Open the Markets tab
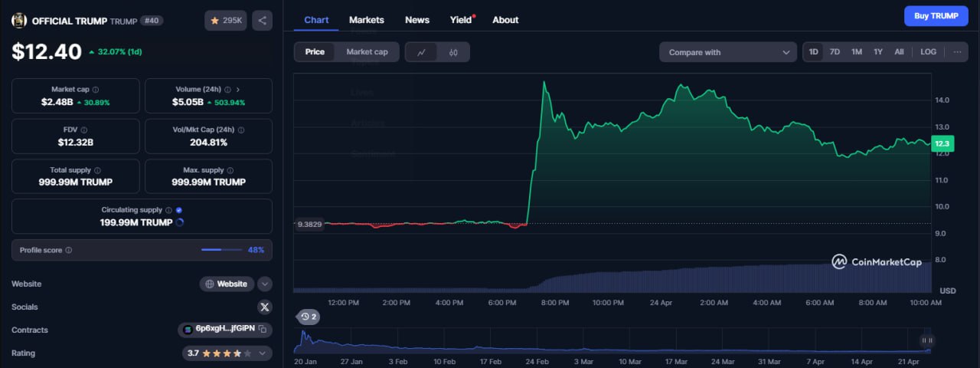Viewport: 980px width, 368px height. [367, 20]
